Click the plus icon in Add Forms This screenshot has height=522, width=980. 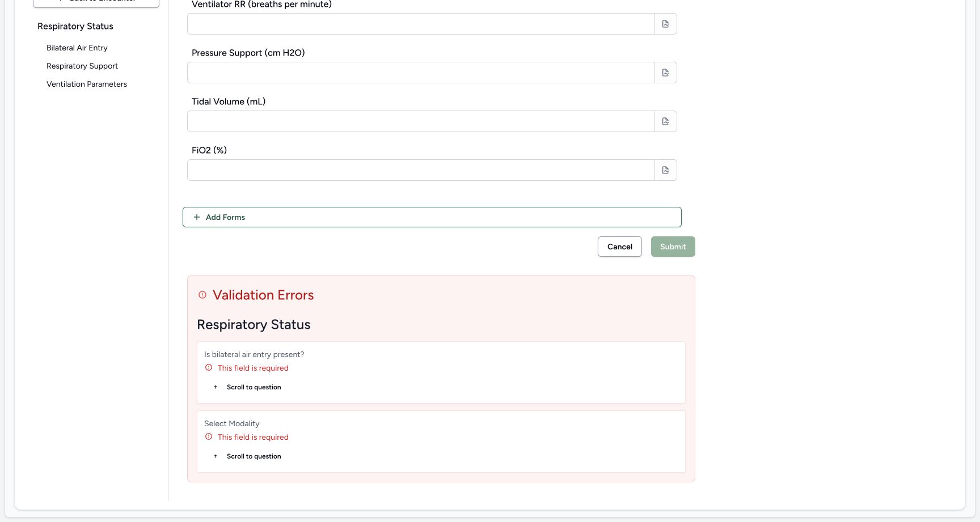pyautogui.click(x=197, y=217)
